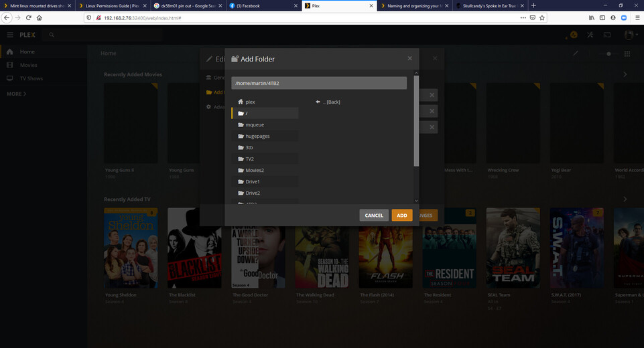Click the insecure connection padlock icon
The image size is (644, 348).
[98, 17]
